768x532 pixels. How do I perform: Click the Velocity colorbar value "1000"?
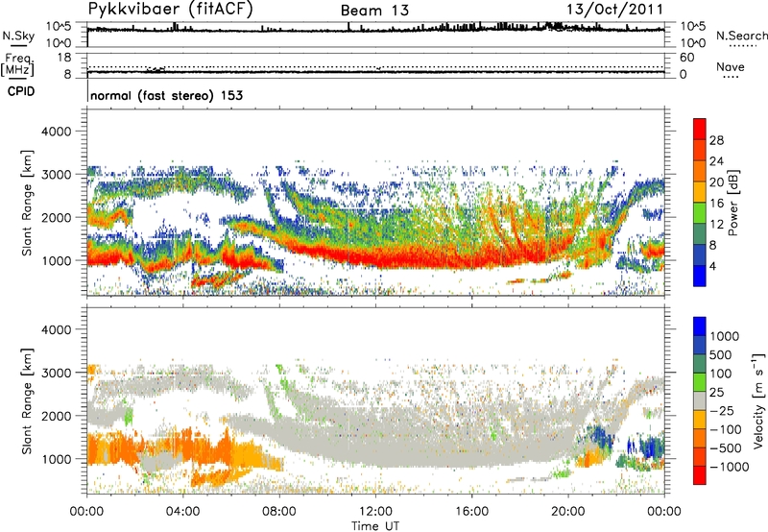coord(725,336)
